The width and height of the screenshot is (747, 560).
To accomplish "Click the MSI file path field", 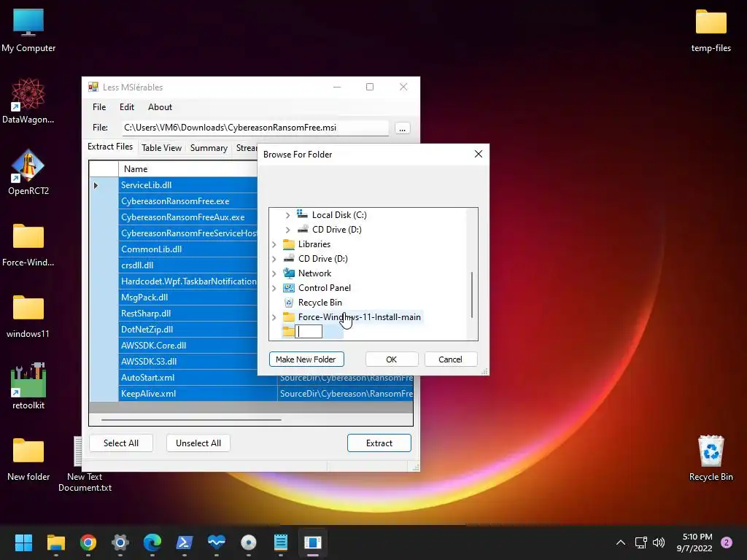I will 255,128.
